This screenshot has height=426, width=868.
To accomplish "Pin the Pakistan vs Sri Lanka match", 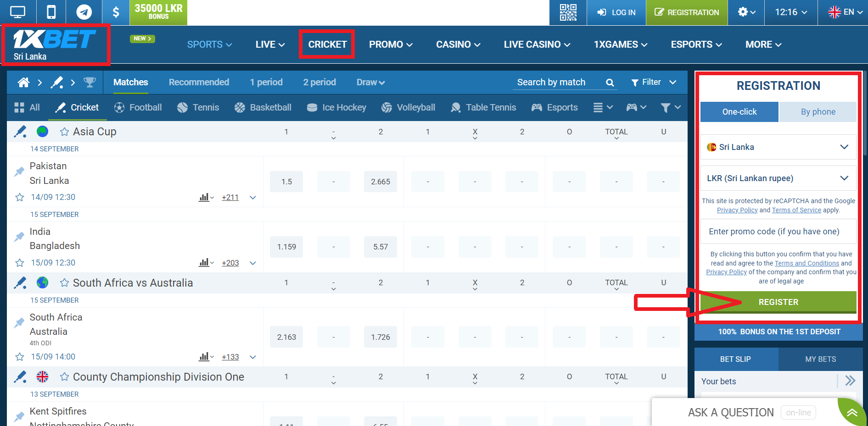I will [x=19, y=172].
